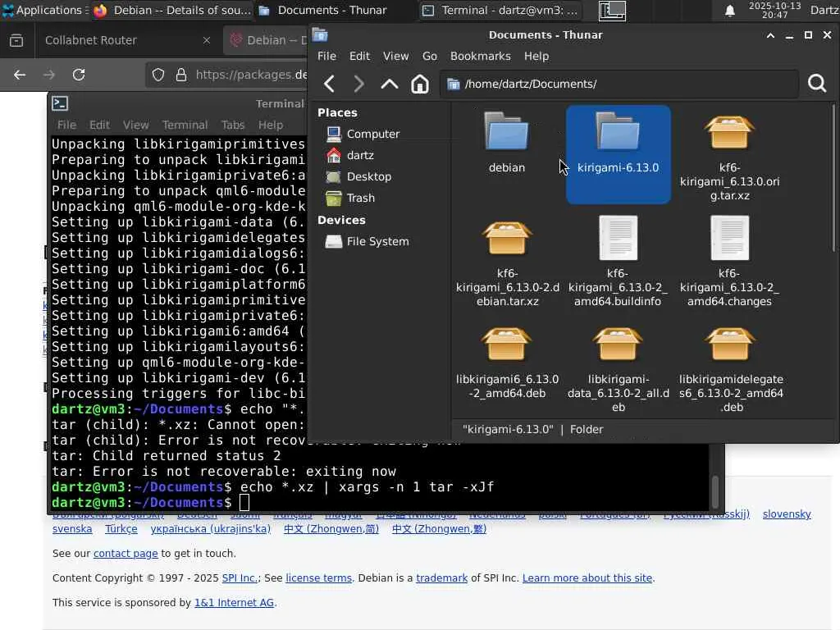
Task: Click terminal scrollbar handle
Action: (x=714, y=491)
